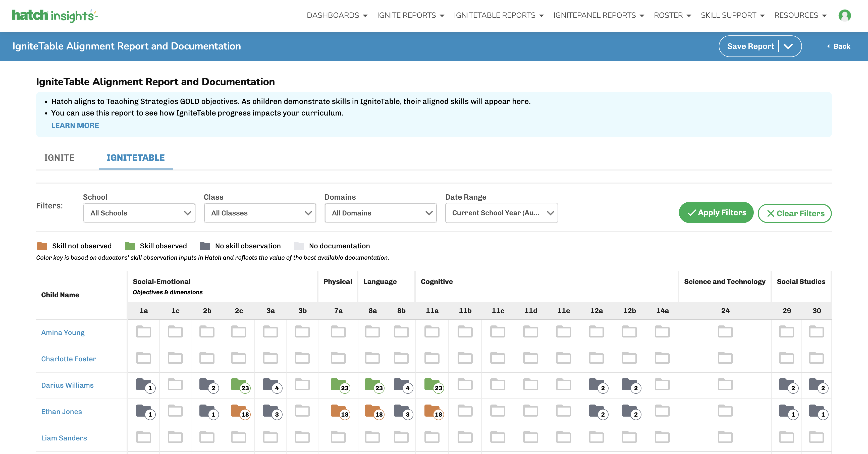Open the Date Range dropdown

pos(501,213)
